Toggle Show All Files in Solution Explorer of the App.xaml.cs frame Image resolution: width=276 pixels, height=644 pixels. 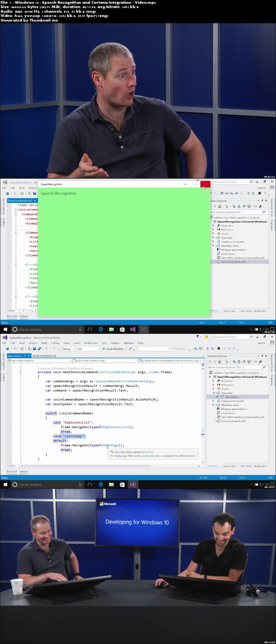click(x=249, y=362)
